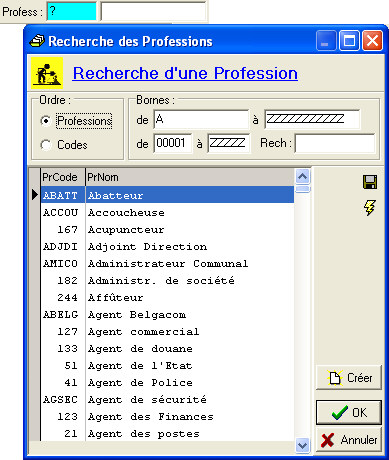The image size is (389, 460).
Task: Select the Agent des postes row
Action: pos(167,433)
